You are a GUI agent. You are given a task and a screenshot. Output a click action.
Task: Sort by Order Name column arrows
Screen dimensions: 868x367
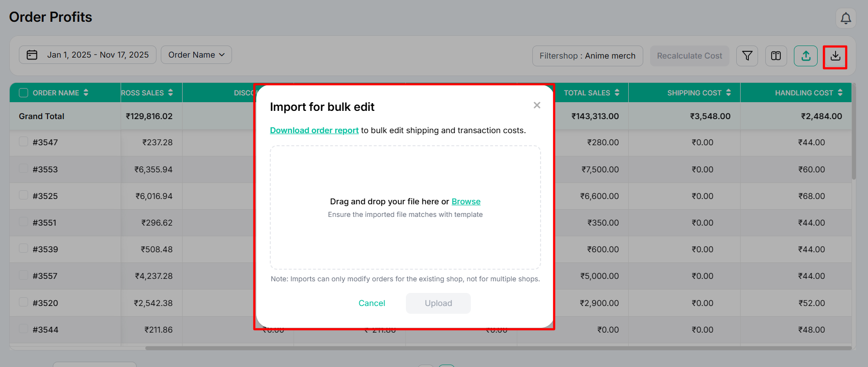click(x=86, y=92)
